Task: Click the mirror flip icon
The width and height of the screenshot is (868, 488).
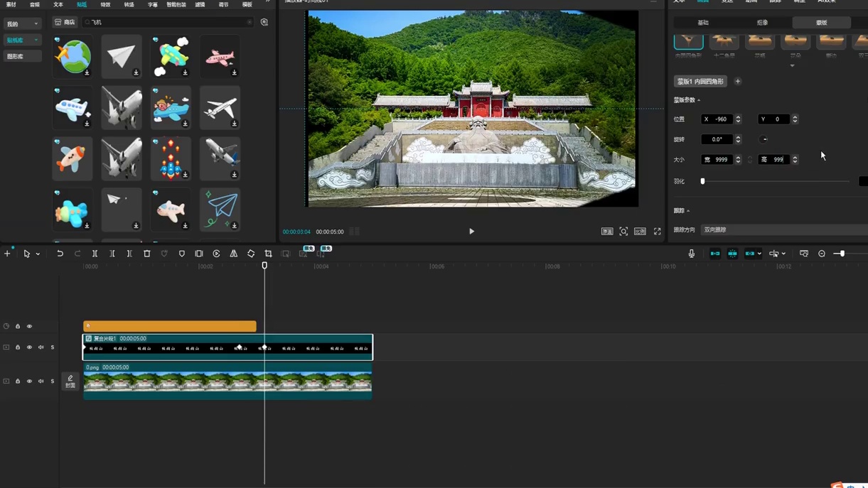Action: pos(234,254)
